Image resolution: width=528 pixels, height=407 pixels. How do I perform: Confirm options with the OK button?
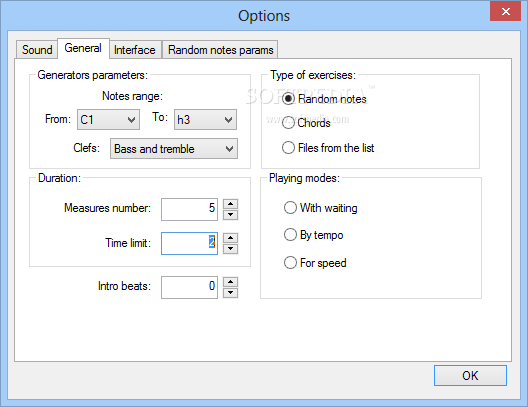pyautogui.click(x=470, y=375)
